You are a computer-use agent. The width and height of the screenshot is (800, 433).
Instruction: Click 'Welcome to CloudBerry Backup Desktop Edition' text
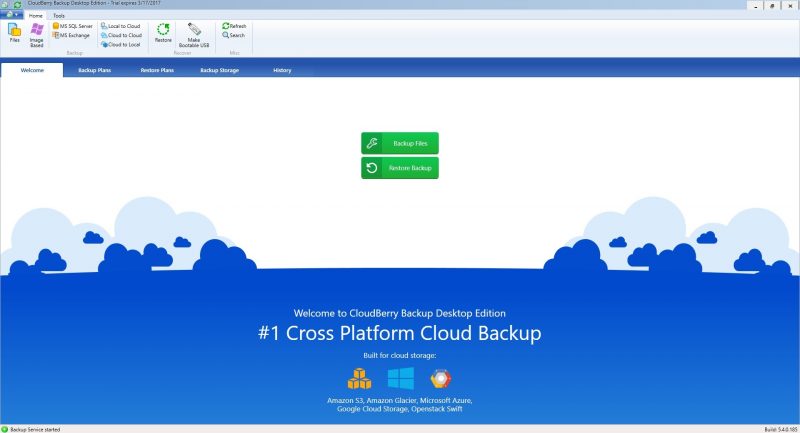399,313
